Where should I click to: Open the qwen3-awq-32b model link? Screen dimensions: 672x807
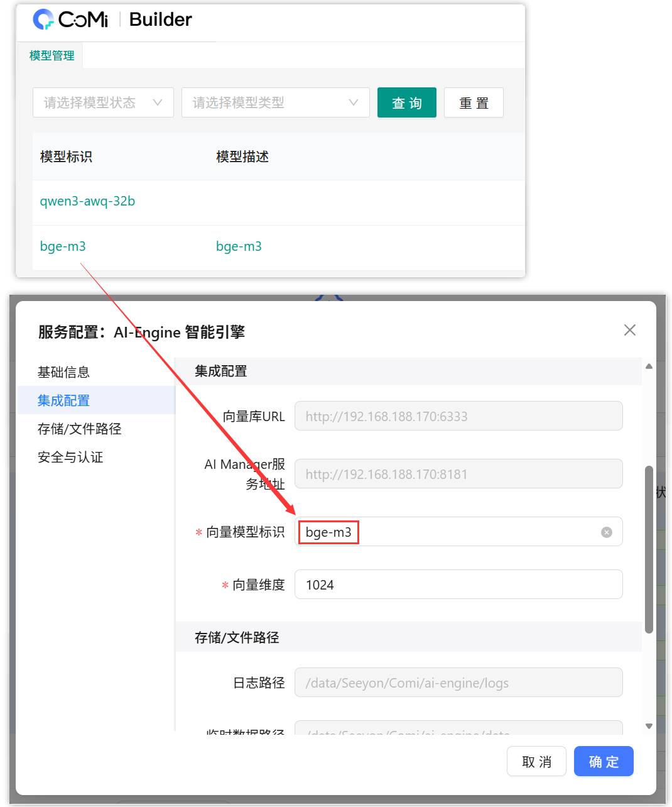pyautogui.click(x=87, y=201)
